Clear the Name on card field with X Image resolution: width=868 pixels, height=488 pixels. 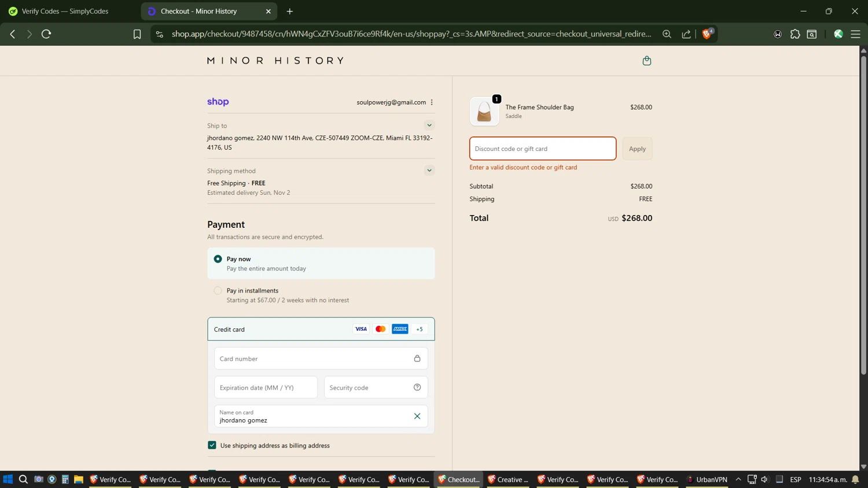(417, 416)
